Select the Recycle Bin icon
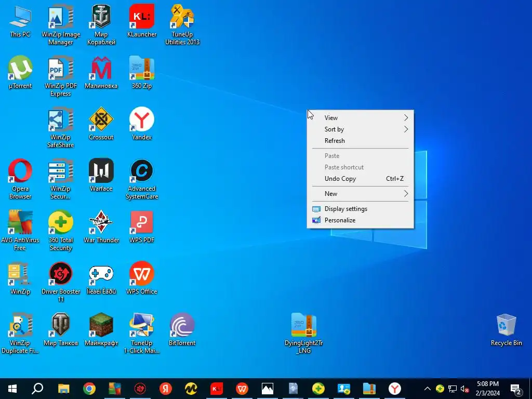The height and width of the screenshot is (399, 532). pos(506,329)
